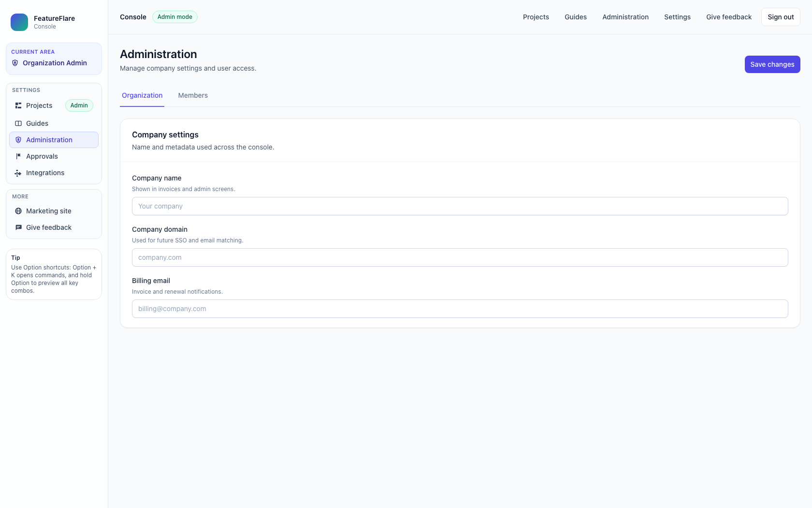
Task: Click the Sign out button
Action: [x=781, y=17]
